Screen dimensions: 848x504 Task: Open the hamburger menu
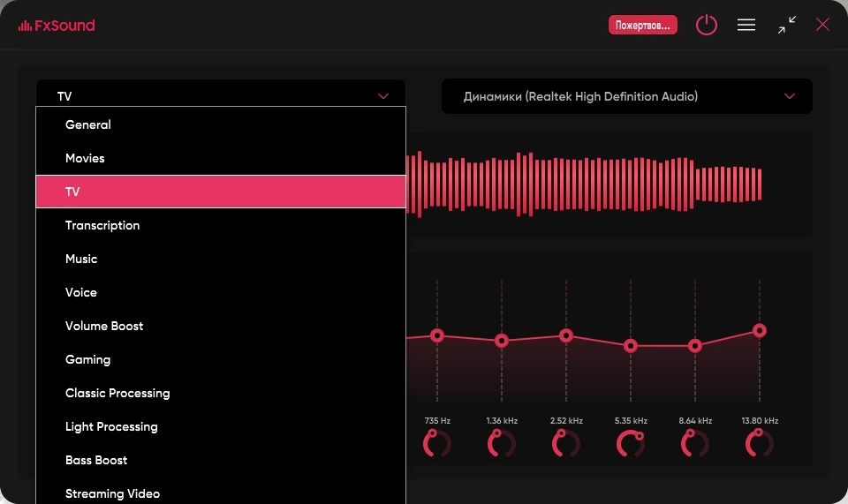[x=746, y=25]
